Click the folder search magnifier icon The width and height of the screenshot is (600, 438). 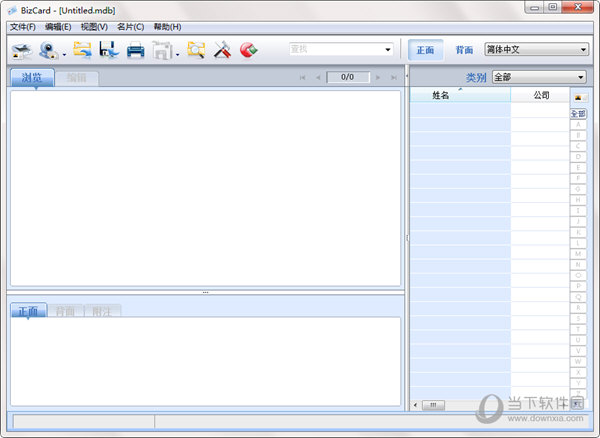[x=196, y=50]
